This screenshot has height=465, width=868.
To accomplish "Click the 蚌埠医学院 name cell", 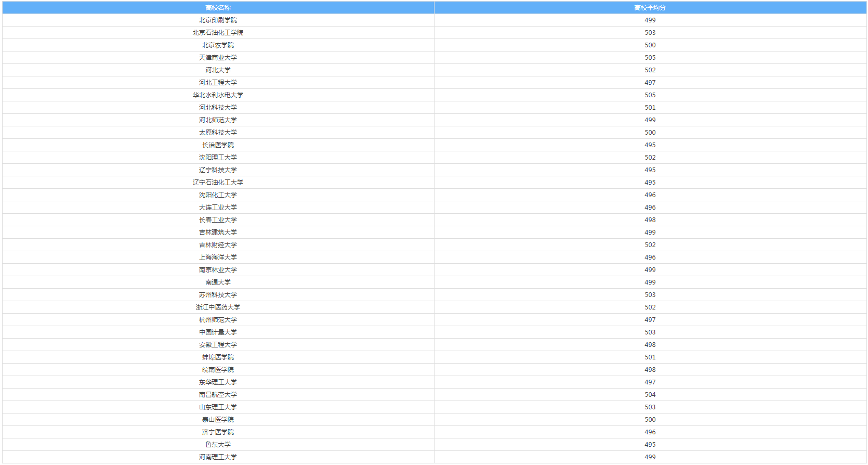I will pyautogui.click(x=218, y=357).
